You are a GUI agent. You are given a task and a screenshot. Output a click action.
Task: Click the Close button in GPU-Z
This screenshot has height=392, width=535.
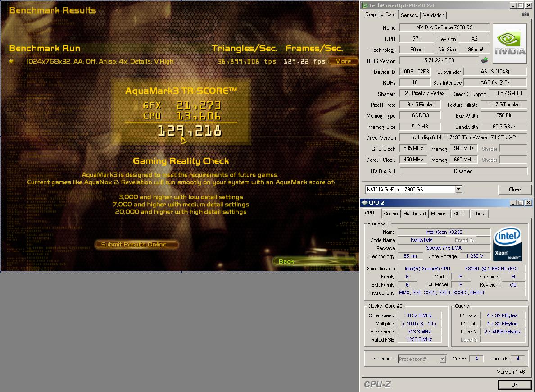click(515, 190)
